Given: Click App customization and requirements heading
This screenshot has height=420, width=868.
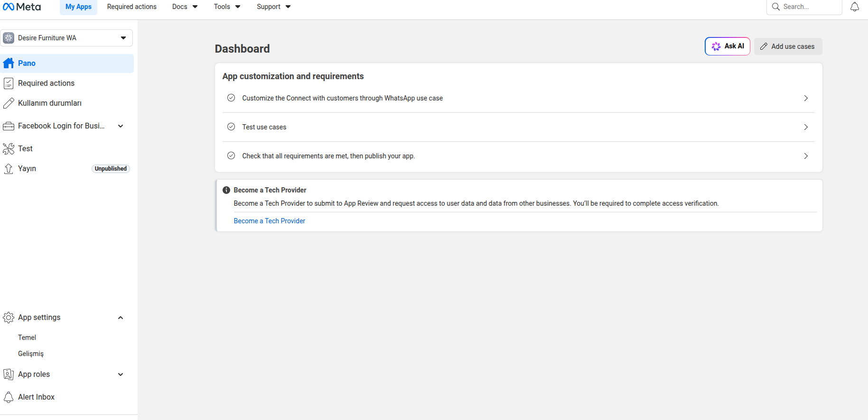Looking at the screenshot, I should (293, 76).
